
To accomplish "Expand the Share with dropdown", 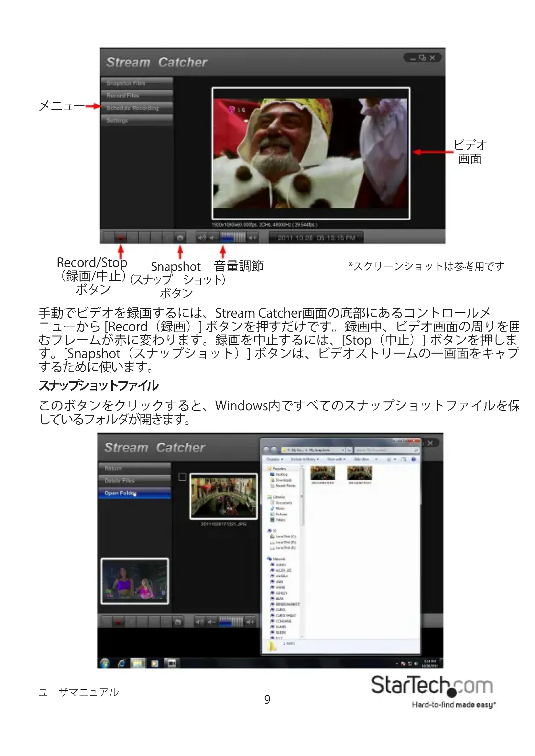I will pos(336,459).
